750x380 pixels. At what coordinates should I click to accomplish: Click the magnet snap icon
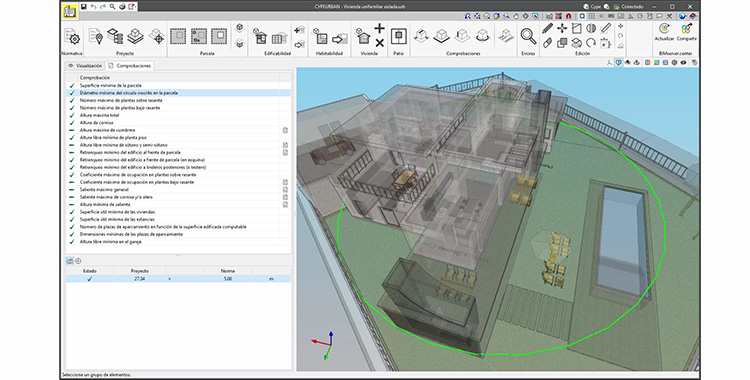[x=568, y=16]
